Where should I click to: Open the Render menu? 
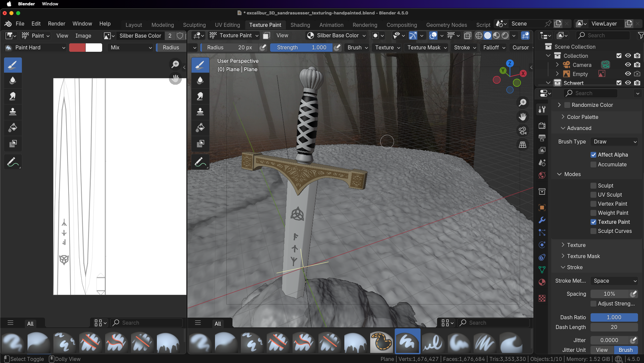point(56,24)
